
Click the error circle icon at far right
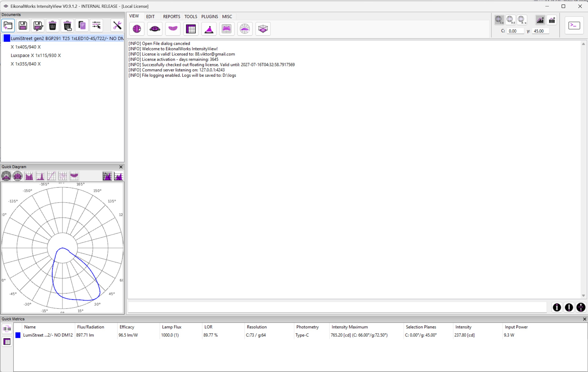point(581,307)
